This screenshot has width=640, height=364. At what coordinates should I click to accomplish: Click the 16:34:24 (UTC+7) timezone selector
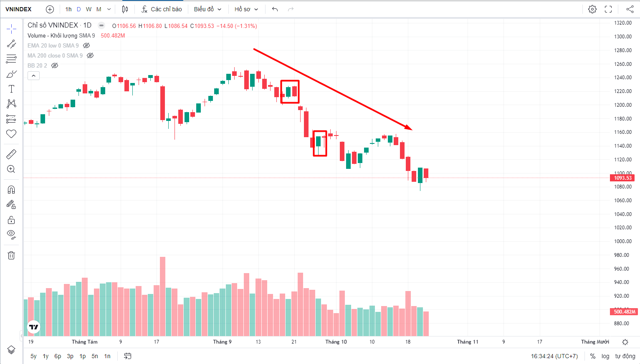[x=554, y=356]
